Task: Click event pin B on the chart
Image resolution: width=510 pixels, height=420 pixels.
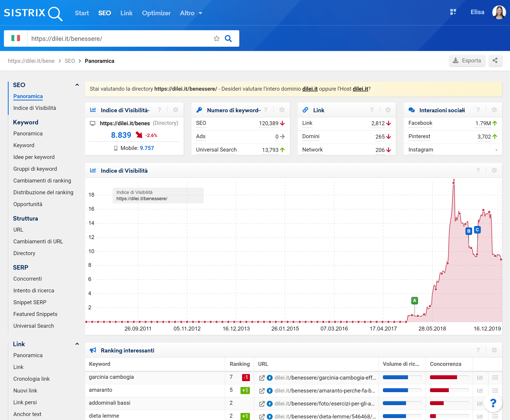Action: coord(468,231)
